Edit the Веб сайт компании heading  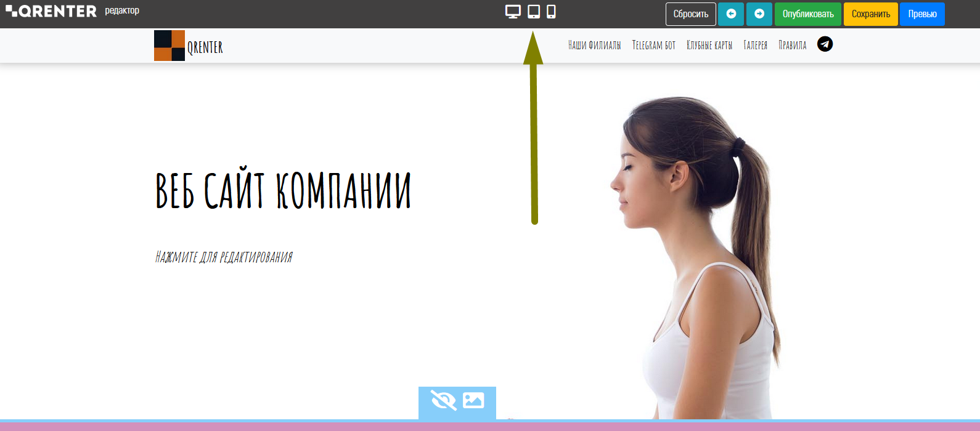click(283, 191)
